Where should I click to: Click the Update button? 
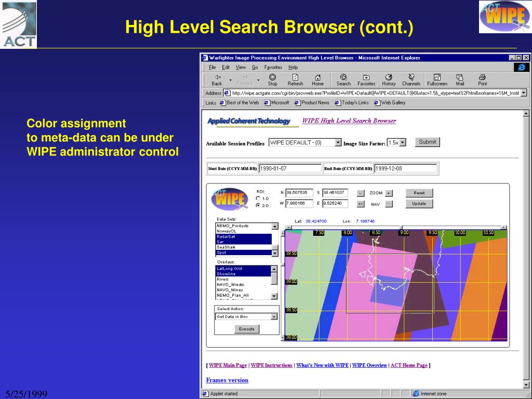419,204
